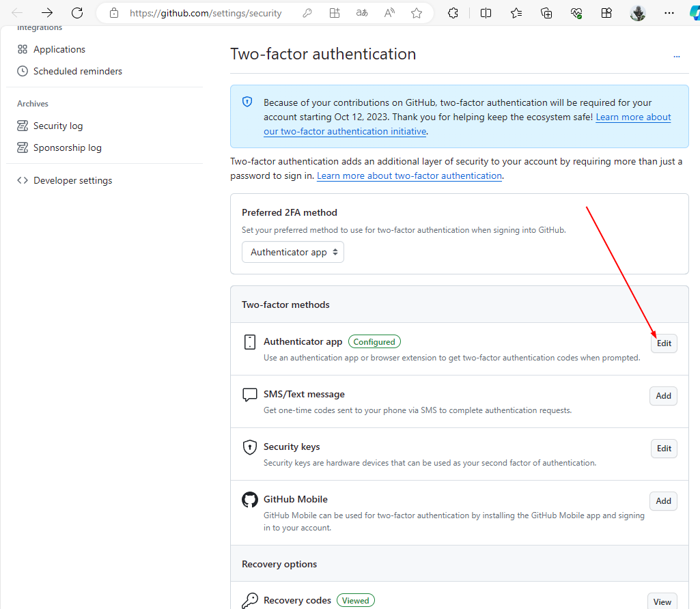Click the 'SMS/Text message' method title
Image resolution: width=700 pixels, height=609 pixels.
[304, 394]
